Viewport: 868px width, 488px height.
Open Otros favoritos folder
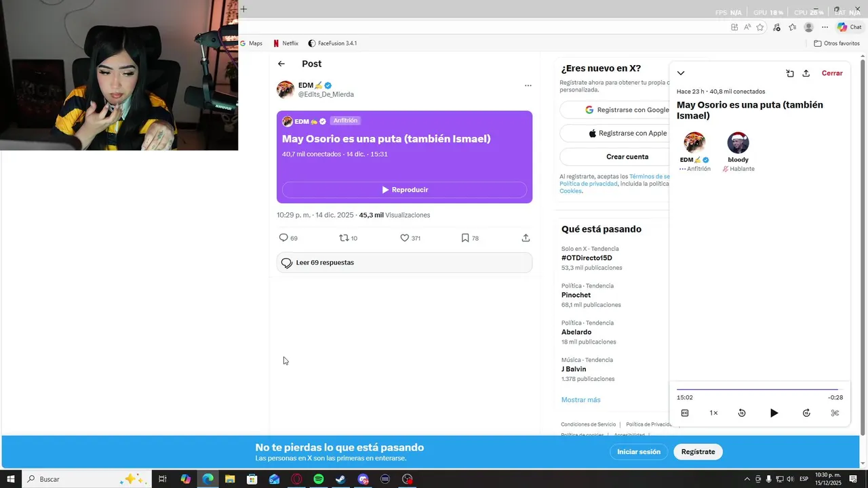point(837,43)
